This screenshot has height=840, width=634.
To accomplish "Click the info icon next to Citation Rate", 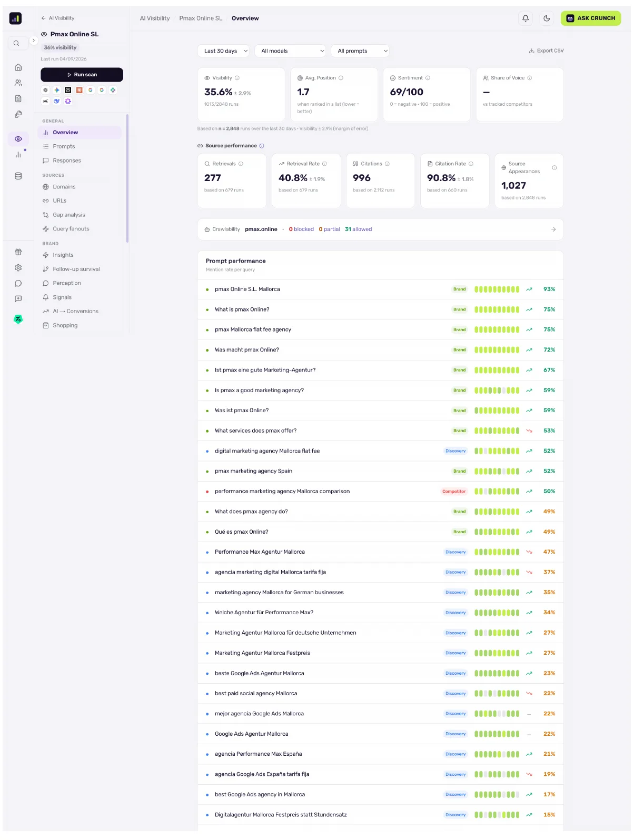I will coord(471,164).
